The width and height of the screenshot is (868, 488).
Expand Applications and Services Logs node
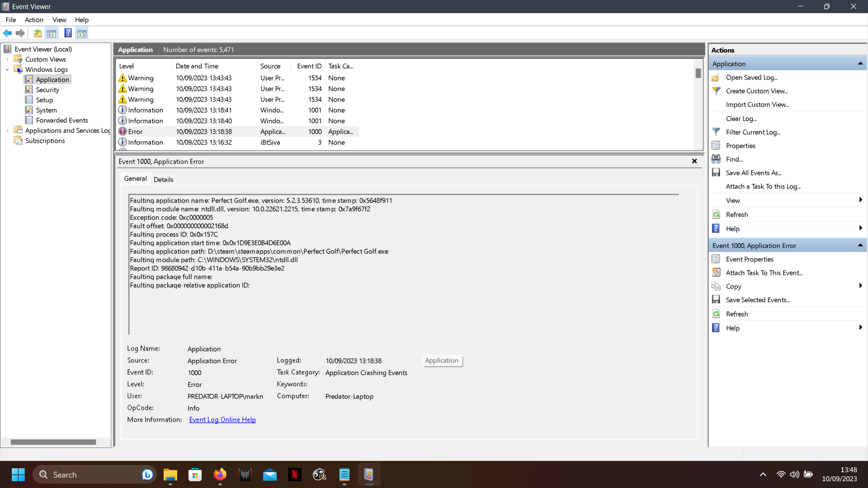(x=7, y=131)
